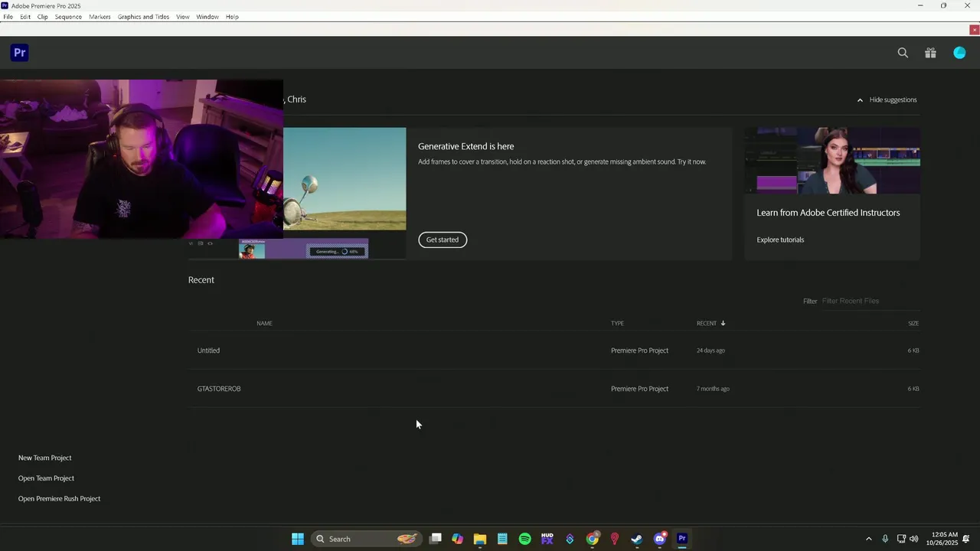This screenshot has width=980, height=551.
Task: Open the Adobe Certified Instructors thumbnail
Action: click(832, 161)
